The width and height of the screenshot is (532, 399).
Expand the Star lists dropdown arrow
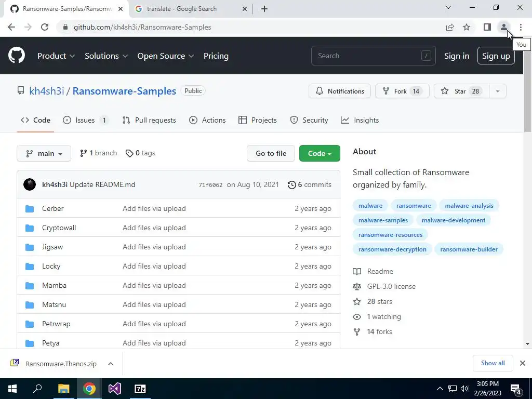pyautogui.click(x=497, y=91)
